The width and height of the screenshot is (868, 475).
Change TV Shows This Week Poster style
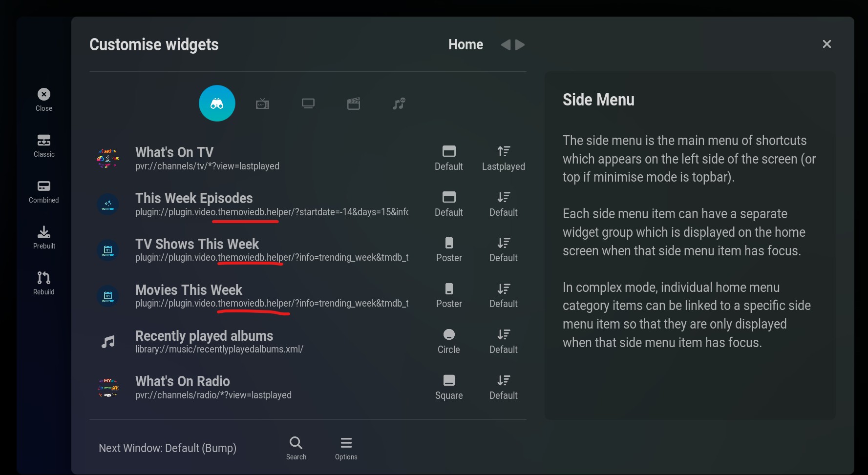pos(449,250)
